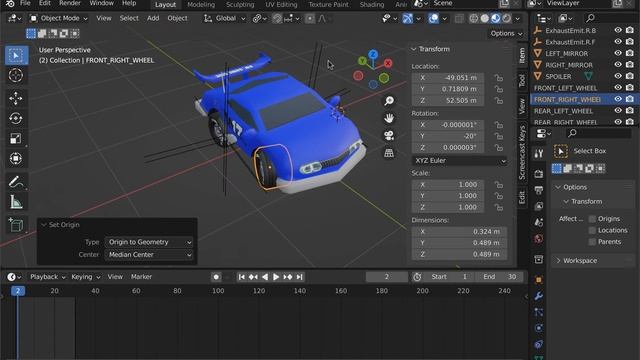The image size is (640, 360).
Task: Select the Measure tool
Action: [16, 202]
